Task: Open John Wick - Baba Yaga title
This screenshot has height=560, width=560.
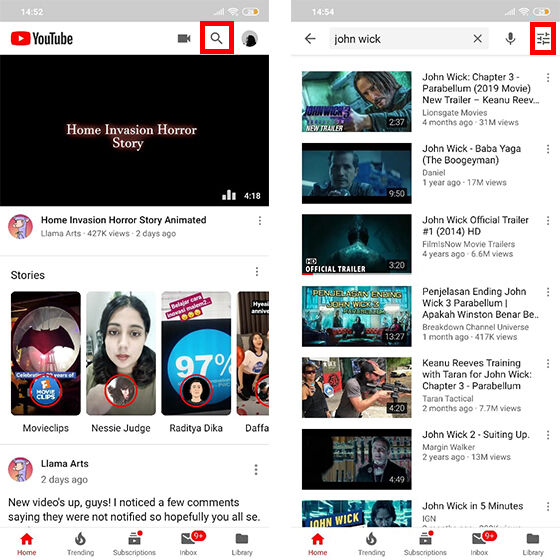Action: coord(471,154)
